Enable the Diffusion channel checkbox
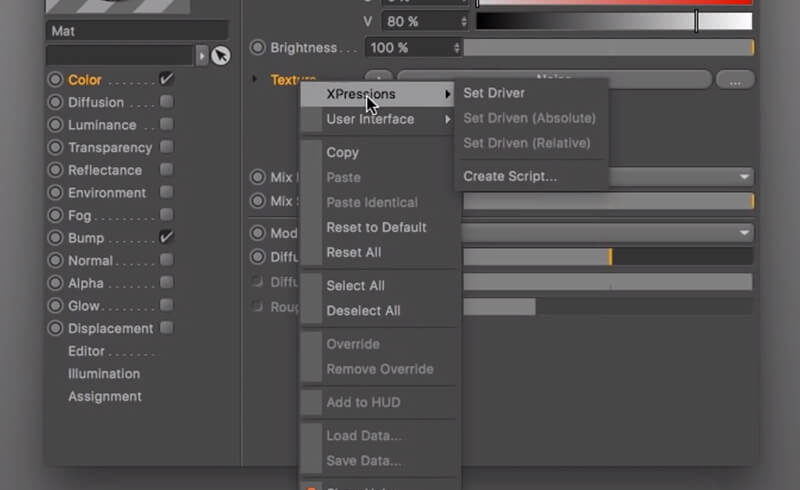Screen dimensions: 800x490 click(166, 101)
